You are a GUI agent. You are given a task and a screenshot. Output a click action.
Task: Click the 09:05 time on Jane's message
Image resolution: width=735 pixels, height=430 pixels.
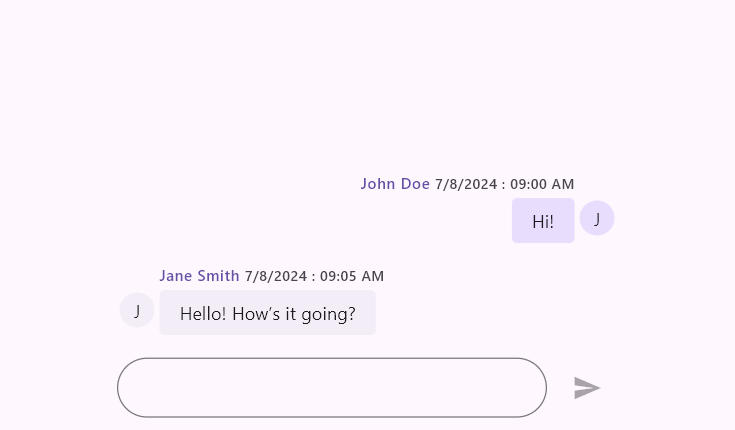(x=339, y=276)
